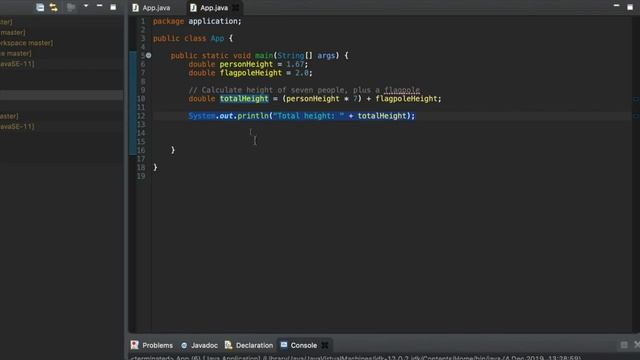The image size is (640, 360).
Task: Click the Console monitor icon
Action: coord(284,345)
